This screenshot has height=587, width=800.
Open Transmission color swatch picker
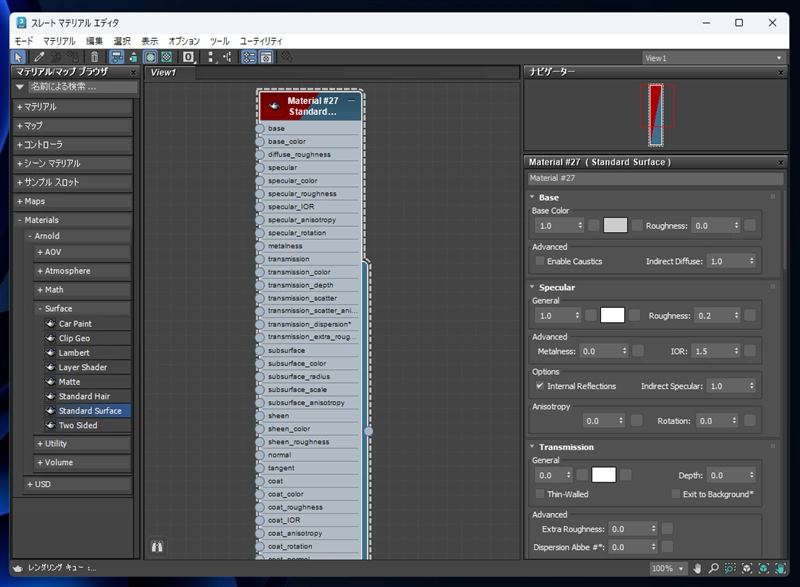(x=604, y=475)
